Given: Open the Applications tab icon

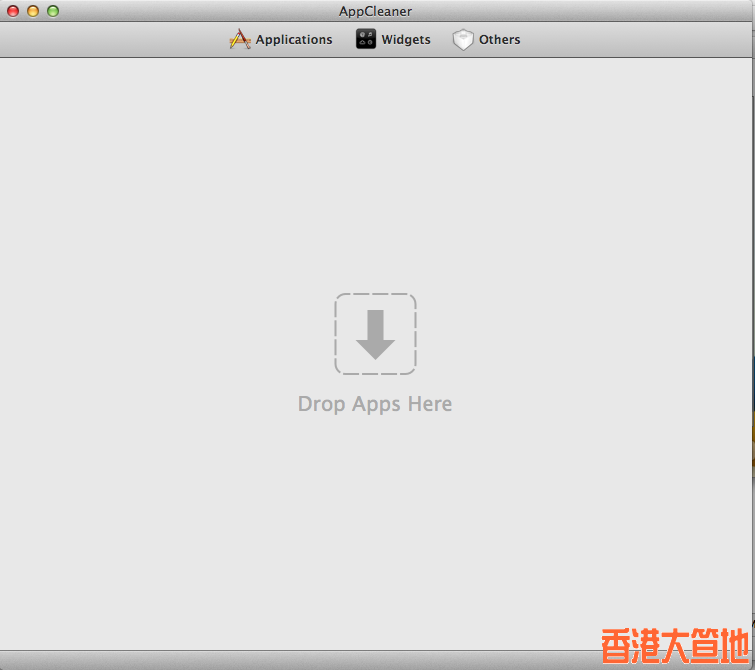Looking at the screenshot, I should tap(240, 39).
